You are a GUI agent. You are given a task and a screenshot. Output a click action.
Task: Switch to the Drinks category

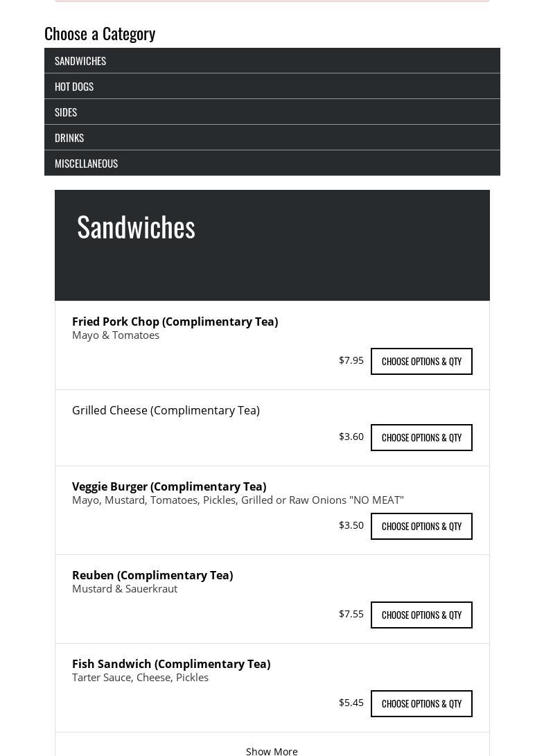click(69, 138)
